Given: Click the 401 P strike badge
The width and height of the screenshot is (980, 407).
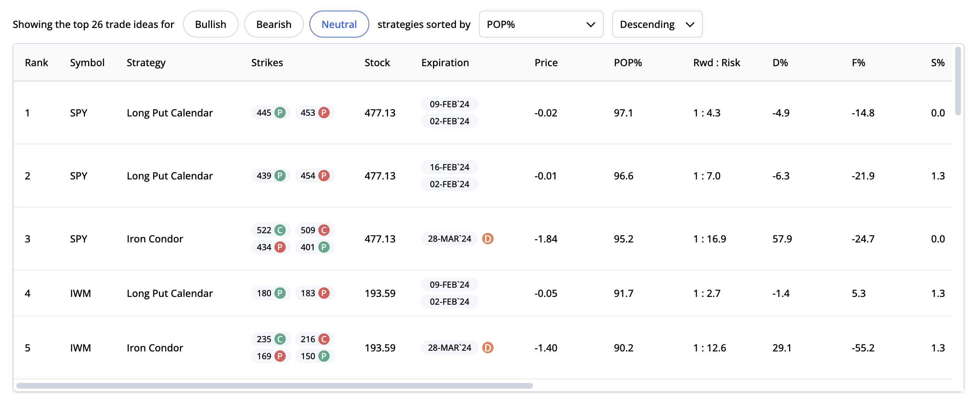Looking at the screenshot, I should pos(315,247).
